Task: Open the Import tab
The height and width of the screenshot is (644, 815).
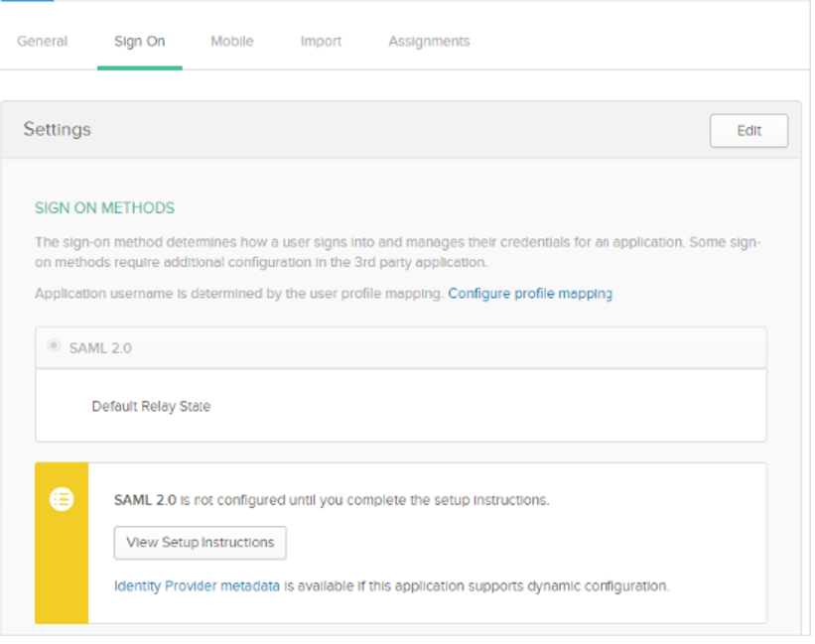Action: click(321, 41)
